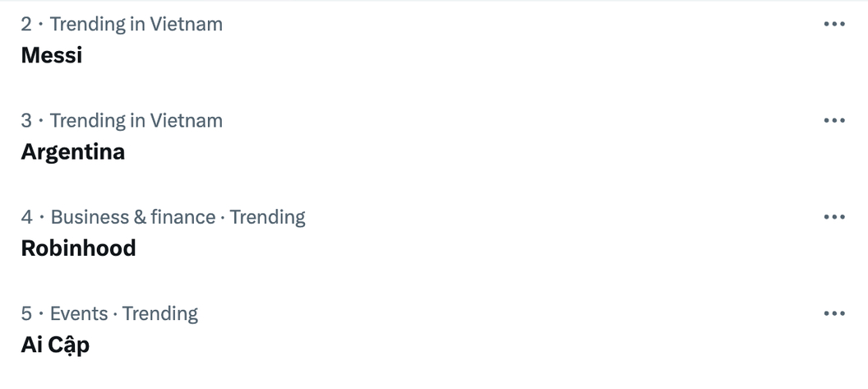Click the word Vietnam above Messi

click(186, 25)
